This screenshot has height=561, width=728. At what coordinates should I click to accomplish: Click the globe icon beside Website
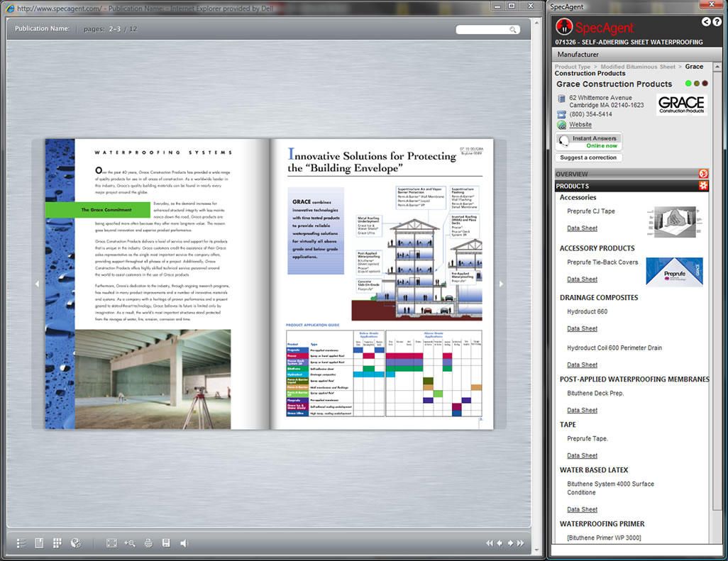(x=562, y=125)
